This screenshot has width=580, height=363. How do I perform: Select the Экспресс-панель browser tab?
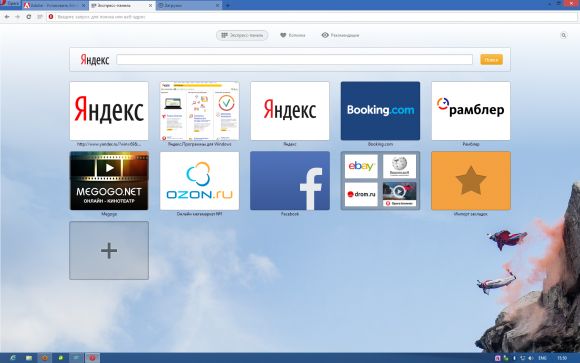coord(122,6)
